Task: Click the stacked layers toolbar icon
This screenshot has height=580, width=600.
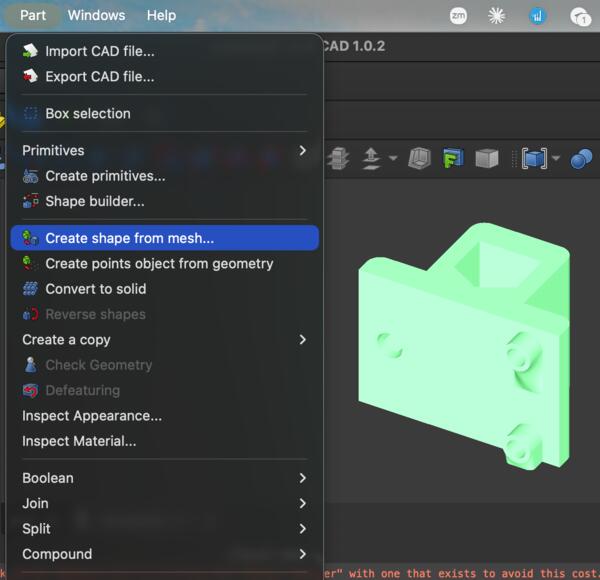Action: [x=338, y=158]
